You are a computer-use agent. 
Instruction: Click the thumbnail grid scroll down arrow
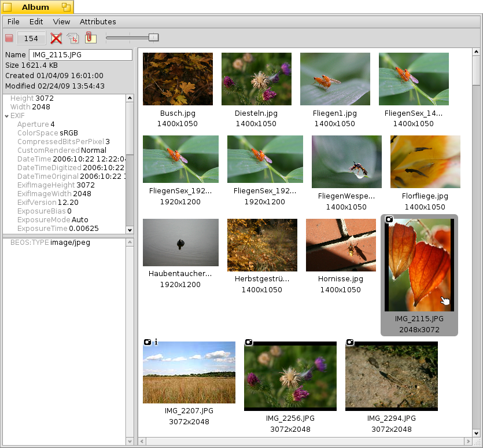coord(476,433)
